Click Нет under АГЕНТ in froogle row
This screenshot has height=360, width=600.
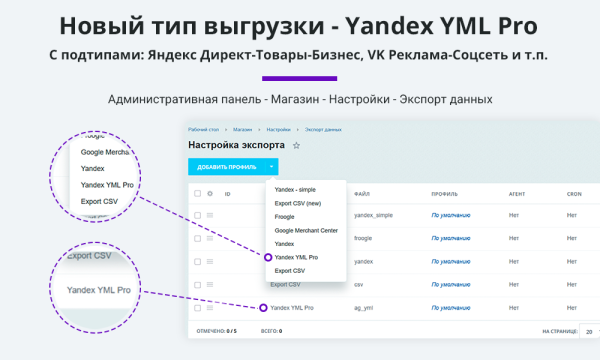[x=514, y=238]
